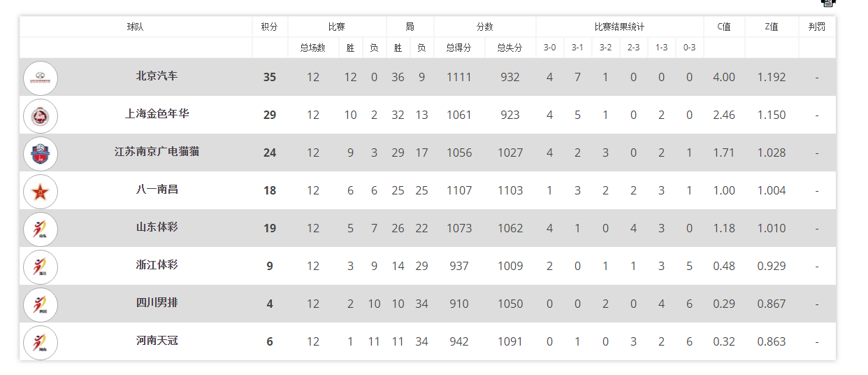Click the 积分 column header
Image resolution: width=868 pixels, height=375 pixels.
[x=270, y=27]
